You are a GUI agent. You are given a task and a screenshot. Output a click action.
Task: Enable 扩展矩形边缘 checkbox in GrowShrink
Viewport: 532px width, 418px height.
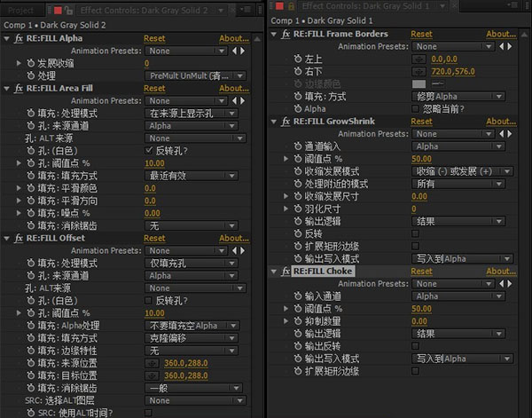point(415,246)
